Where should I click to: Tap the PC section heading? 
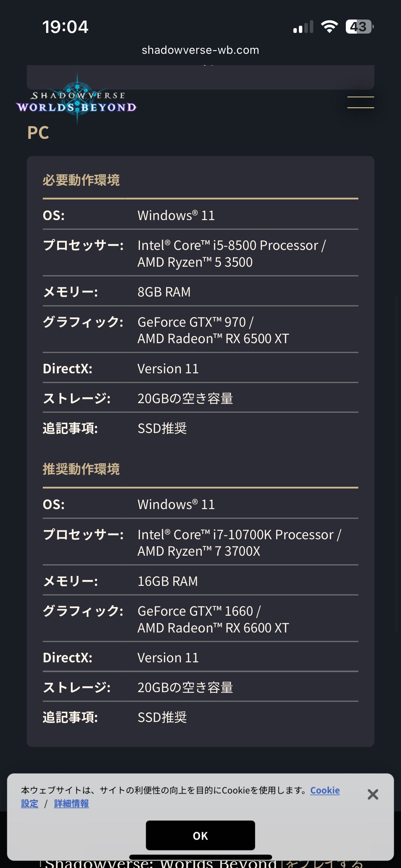(38, 133)
